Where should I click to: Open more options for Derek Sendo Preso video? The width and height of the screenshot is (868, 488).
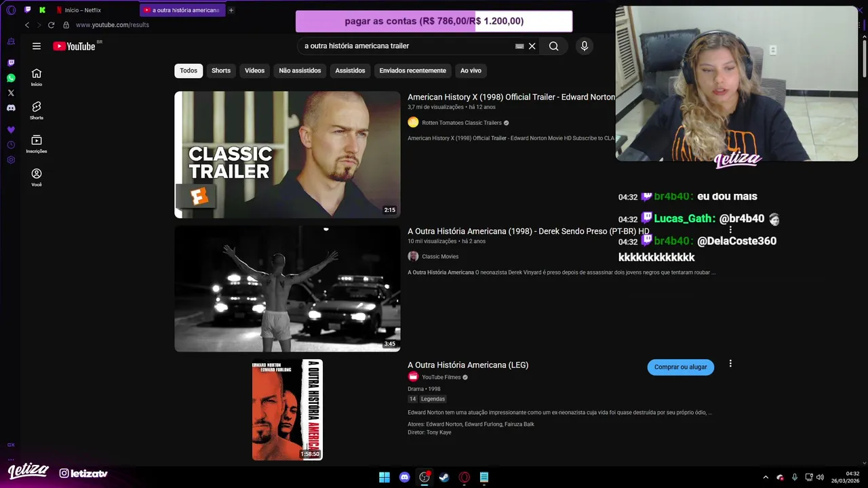[x=730, y=230]
